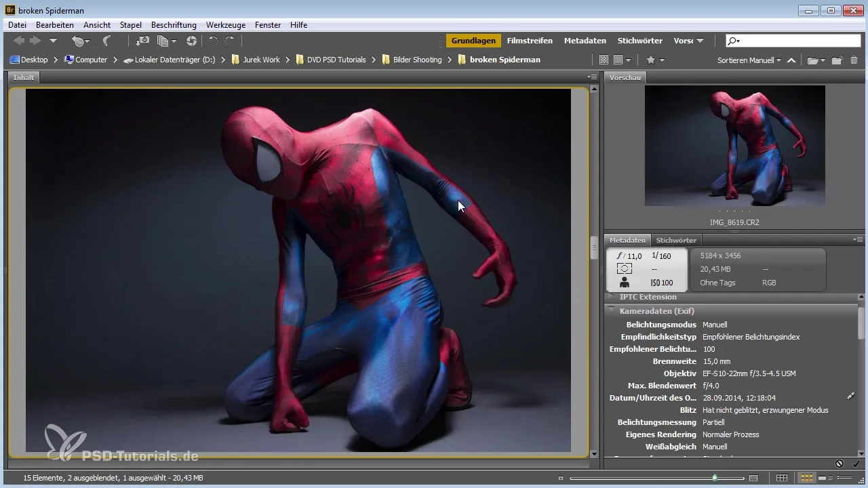The width and height of the screenshot is (868, 488).
Task: Select view as thumbnails mode
Action: [x=807, y=479]
